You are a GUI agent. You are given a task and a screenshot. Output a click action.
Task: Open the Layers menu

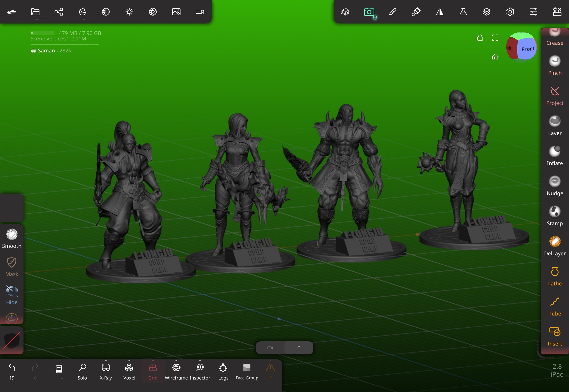click(486, 12)
